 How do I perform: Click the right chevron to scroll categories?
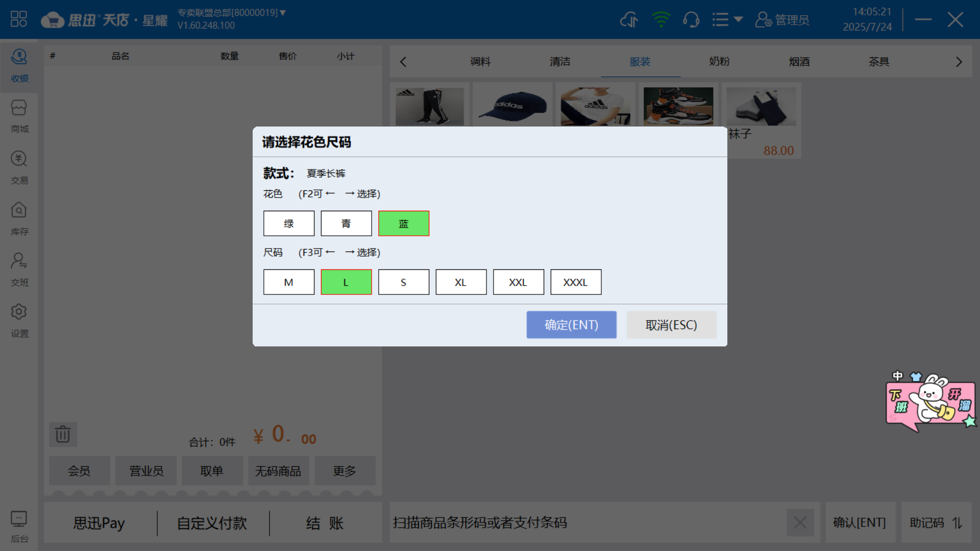(959, 61)
